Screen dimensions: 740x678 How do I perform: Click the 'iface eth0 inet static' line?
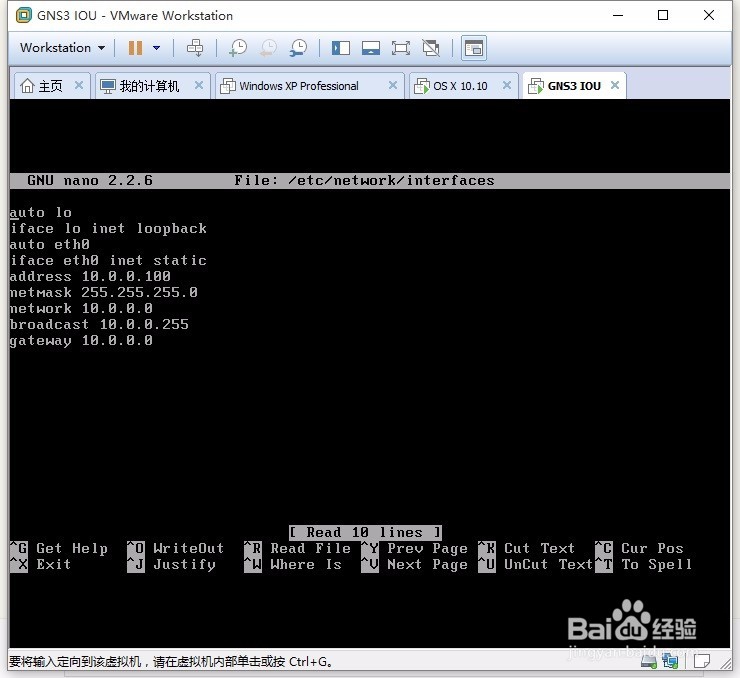108,260
